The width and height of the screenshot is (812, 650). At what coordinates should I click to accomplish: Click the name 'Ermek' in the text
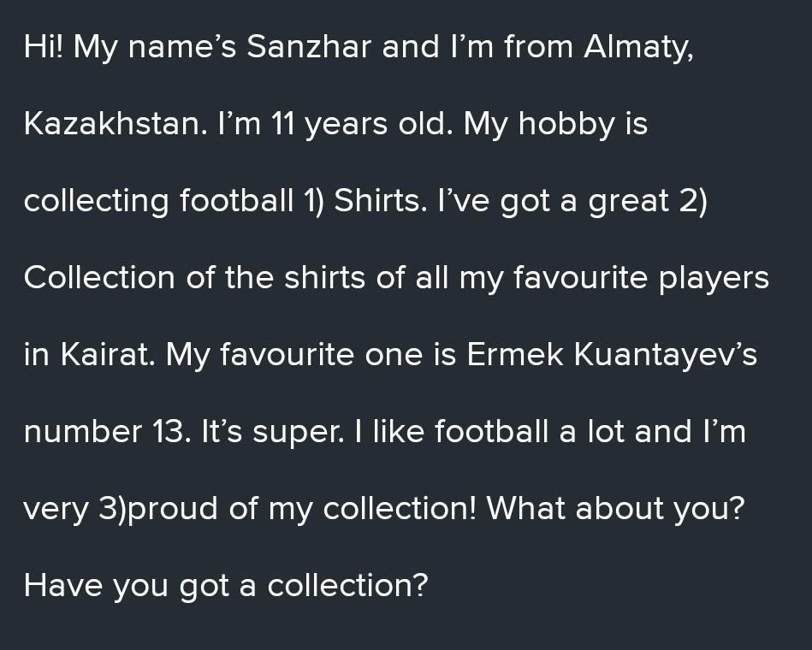pos(514,356)
